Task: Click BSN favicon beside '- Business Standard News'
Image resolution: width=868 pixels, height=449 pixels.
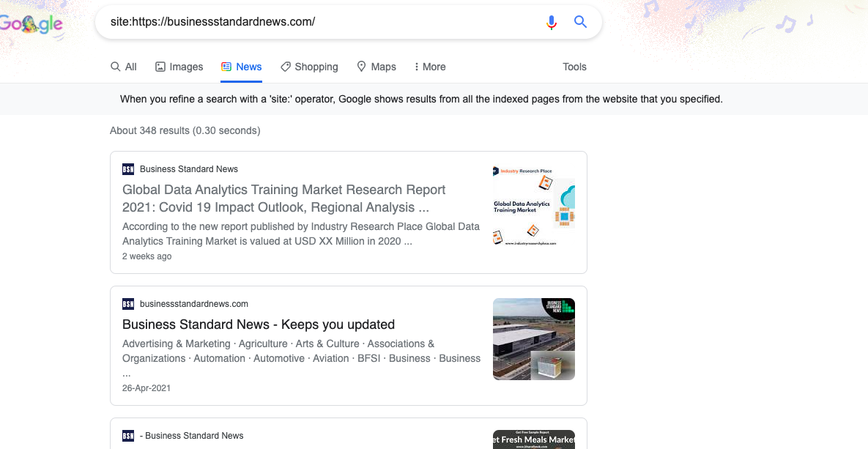Action: coord(128,436)
